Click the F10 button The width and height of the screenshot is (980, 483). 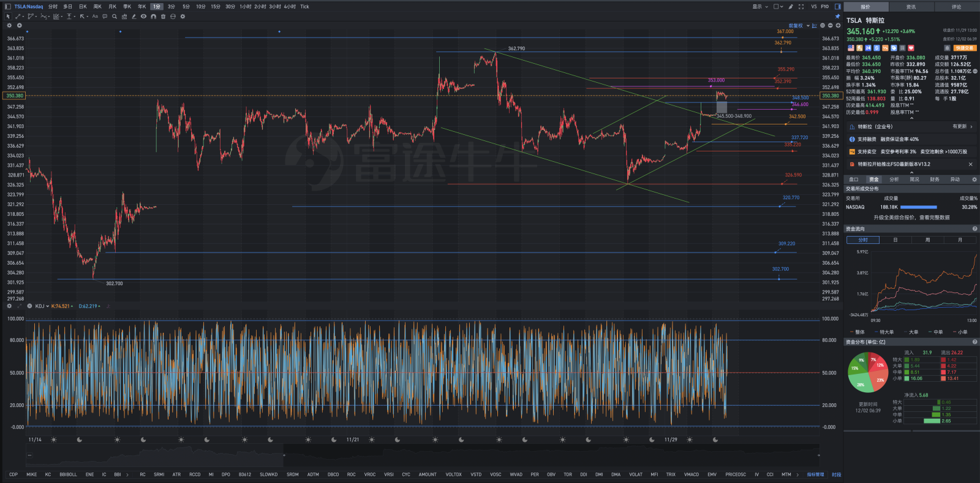tap(825, 7)
